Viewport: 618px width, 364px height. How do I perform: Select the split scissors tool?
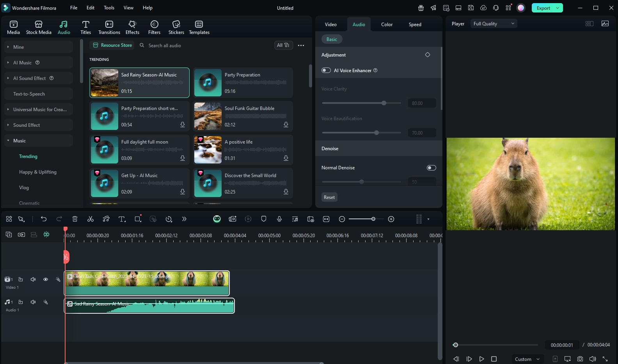(91, 219)
